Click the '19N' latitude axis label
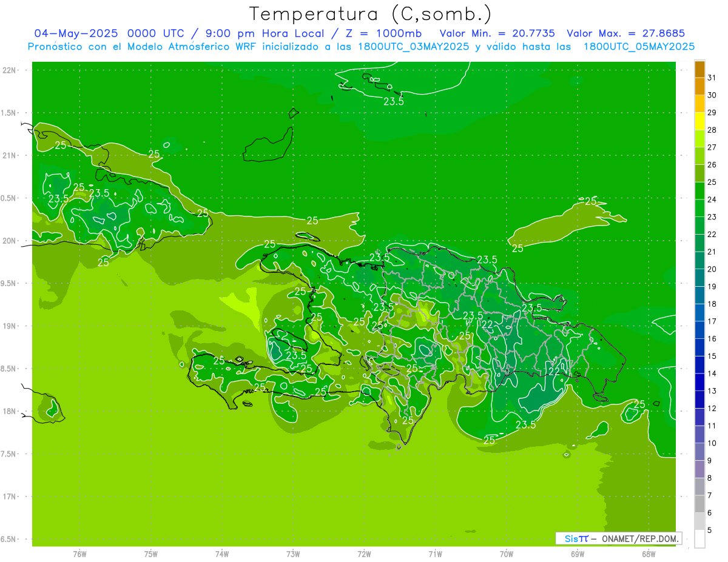 10,326
